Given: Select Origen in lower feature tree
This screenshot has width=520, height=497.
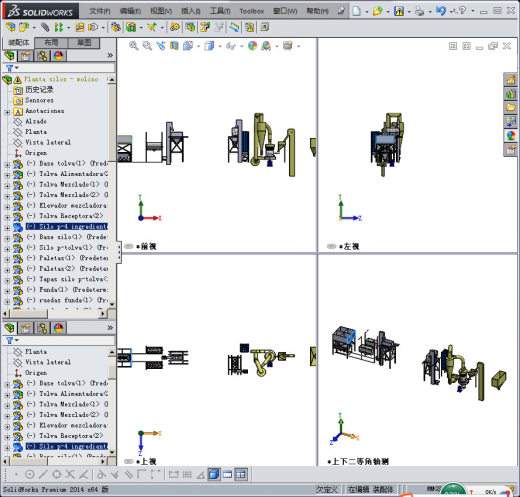Looking at the screenshot, I should click(36, 373).
